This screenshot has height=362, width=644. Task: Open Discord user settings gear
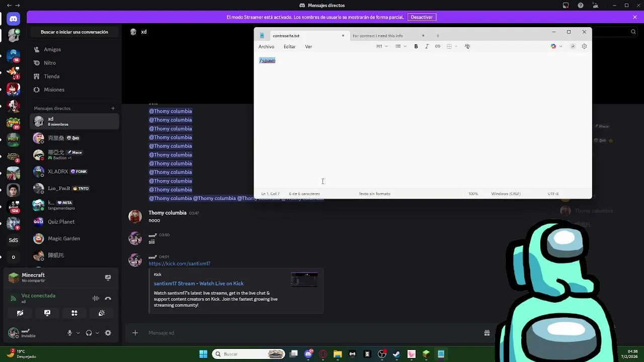pyautogui.click(x=108, y=333)
